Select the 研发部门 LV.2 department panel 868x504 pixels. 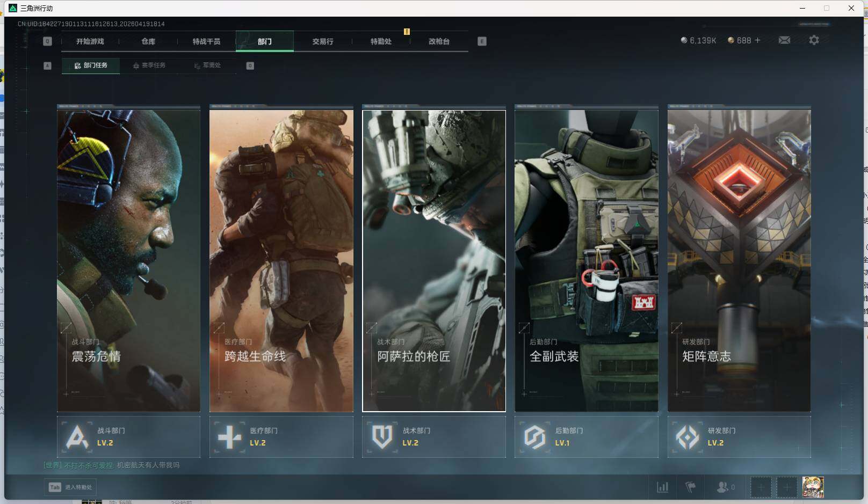739,437
